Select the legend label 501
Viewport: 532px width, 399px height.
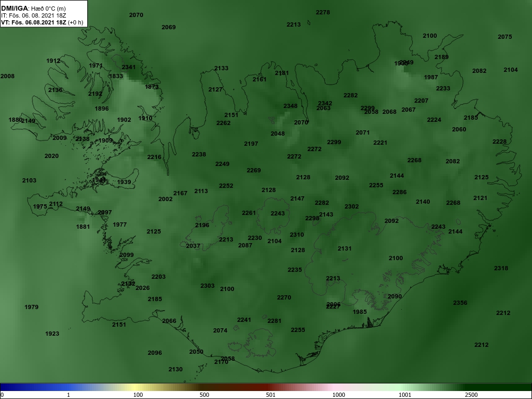pos(271,395)
